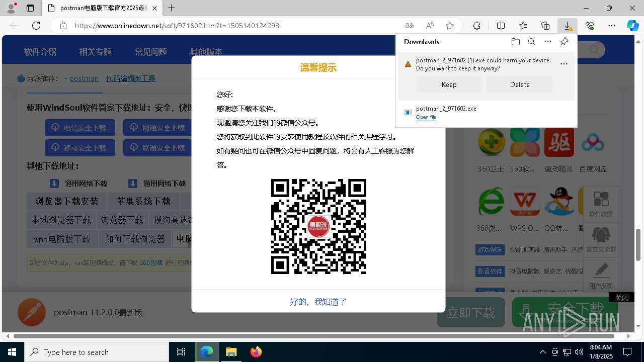Open More options in Downloads header
The width and height of the screenshot is (644, 362).
pyautogui.click(x=548, y=42)
